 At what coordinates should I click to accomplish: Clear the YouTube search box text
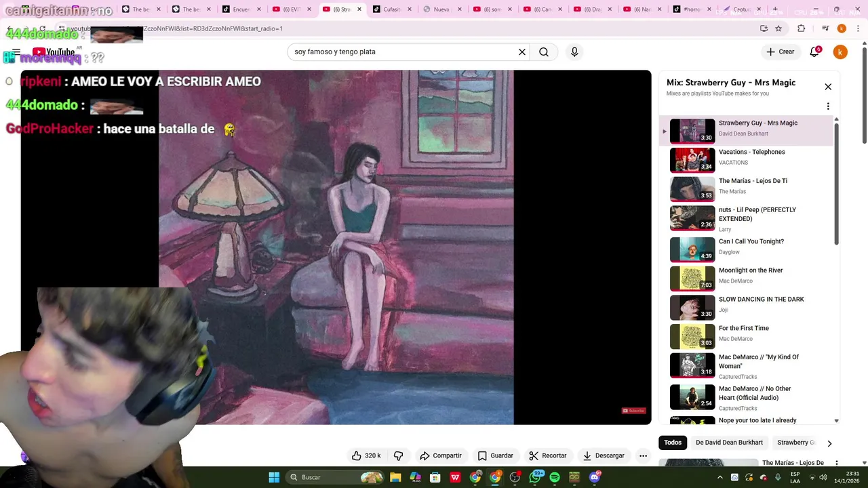[522, 52]
